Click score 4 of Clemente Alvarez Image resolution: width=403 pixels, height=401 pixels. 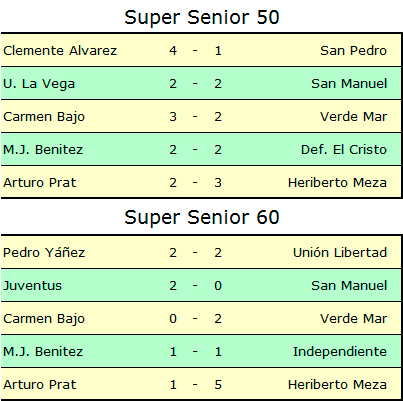(x=173, y=51)
